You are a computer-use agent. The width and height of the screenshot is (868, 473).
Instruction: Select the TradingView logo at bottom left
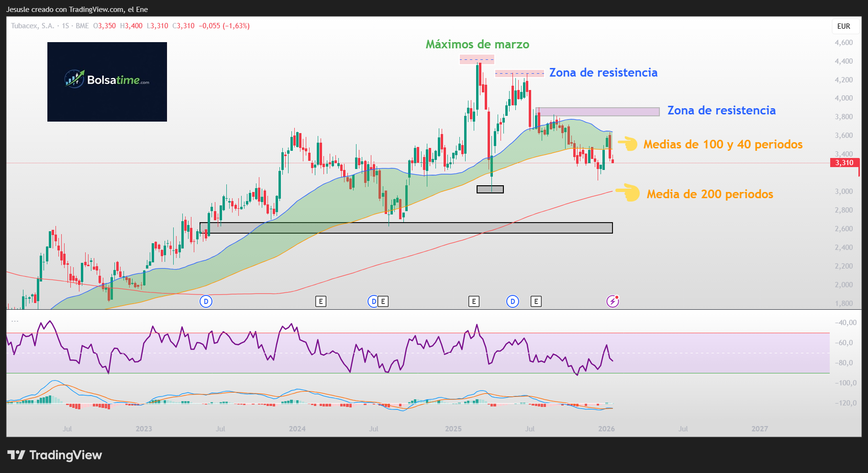coord(54,455)
